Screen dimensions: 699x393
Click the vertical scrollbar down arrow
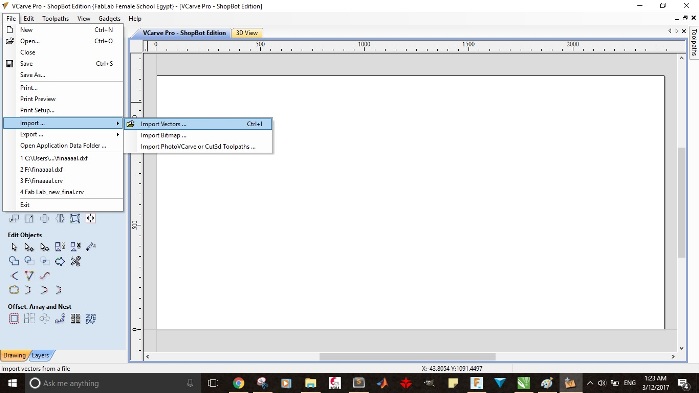coord(682,348)
